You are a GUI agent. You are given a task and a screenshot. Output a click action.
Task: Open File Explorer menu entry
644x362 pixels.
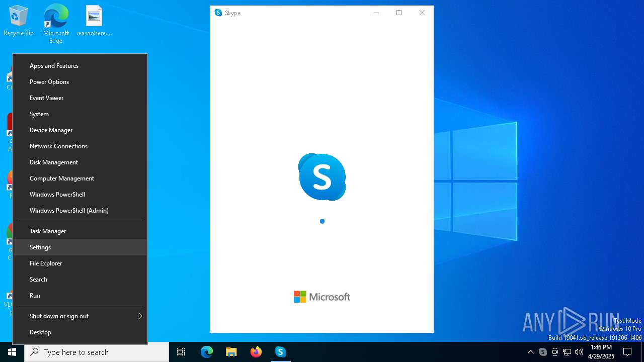(80, 263)
